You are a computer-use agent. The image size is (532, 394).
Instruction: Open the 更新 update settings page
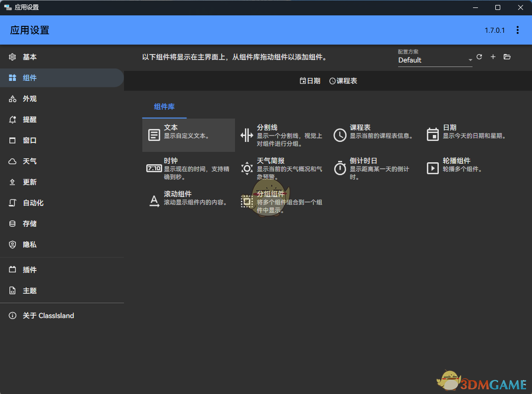click(x=30, y=182)
